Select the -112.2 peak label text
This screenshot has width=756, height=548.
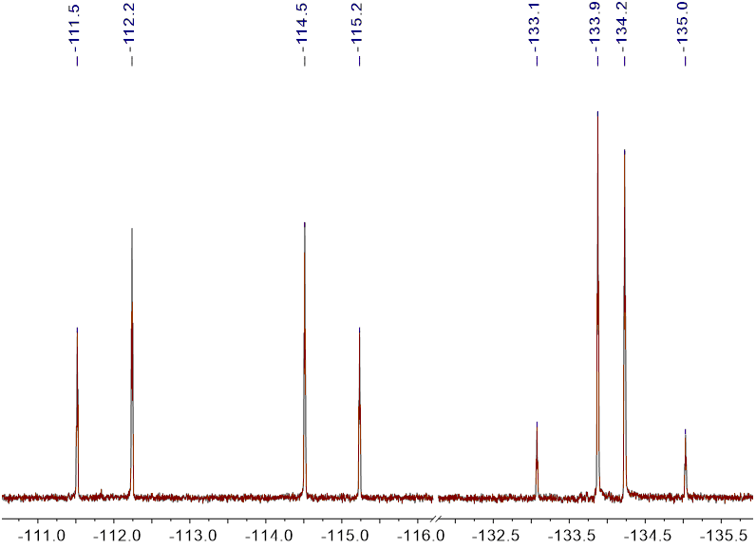131,33
